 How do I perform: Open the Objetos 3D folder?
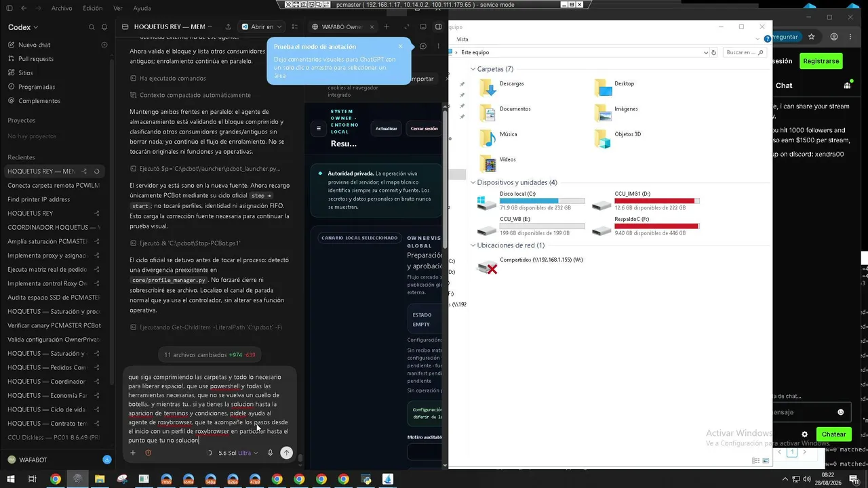pyautogui.click(x=618, y=138)
